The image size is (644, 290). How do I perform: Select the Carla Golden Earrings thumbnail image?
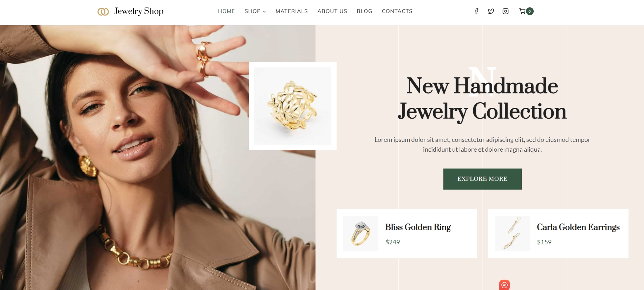pyautogui.click(x=512, y=233)
